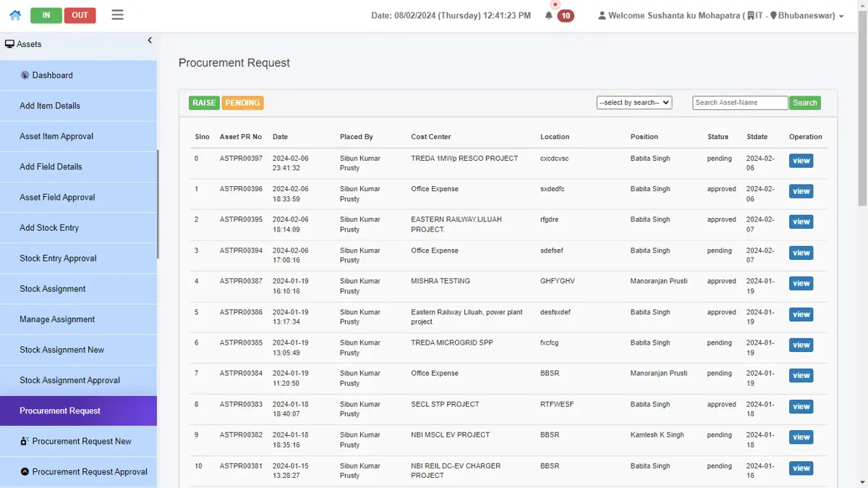Click the sidebar scrollbar thumb
The width and height of the screenshot is (868, 488).
(x=157, y=204)
